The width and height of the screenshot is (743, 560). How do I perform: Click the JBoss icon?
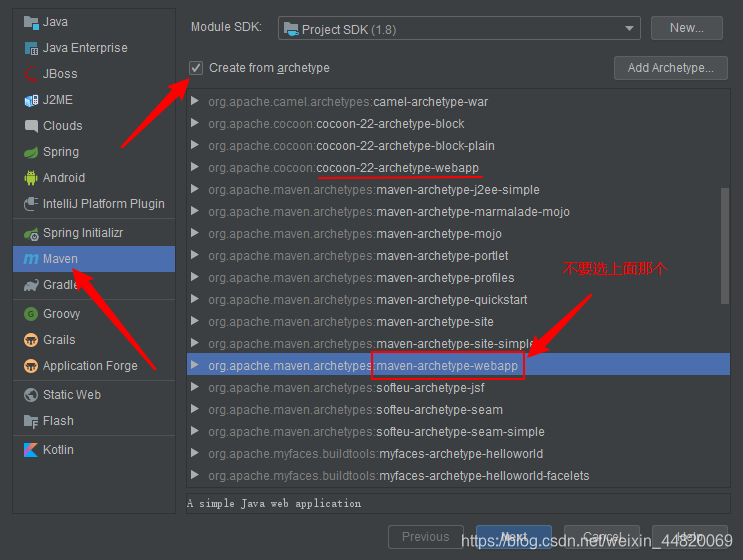pyautogui.click(x=31, y=74)
